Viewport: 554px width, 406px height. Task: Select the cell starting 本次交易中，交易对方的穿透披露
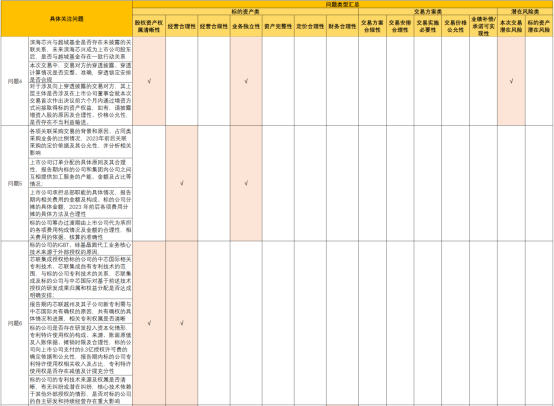click(80, 72)
